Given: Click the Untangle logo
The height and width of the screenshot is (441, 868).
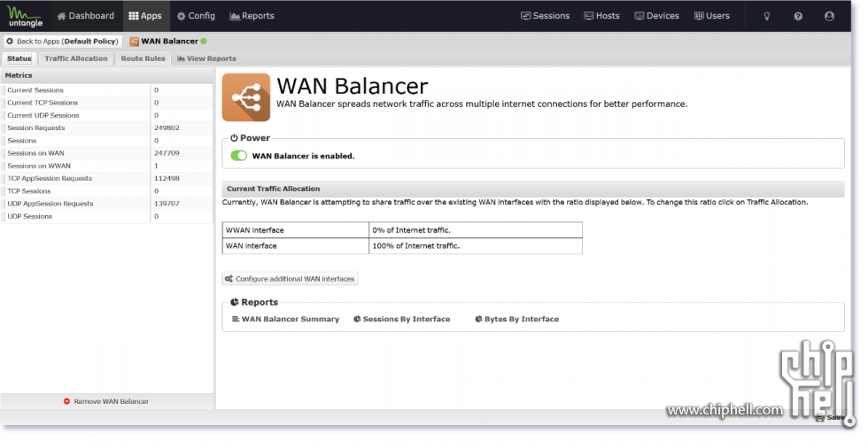Looking at the screenshot, I should coord(25,16).
